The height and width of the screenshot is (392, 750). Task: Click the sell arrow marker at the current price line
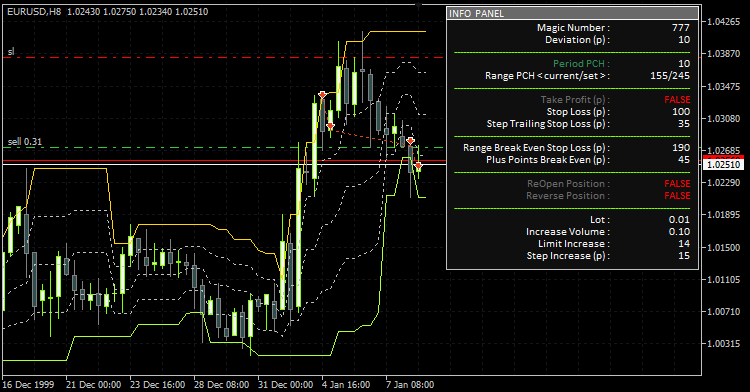tap(419, 166)
